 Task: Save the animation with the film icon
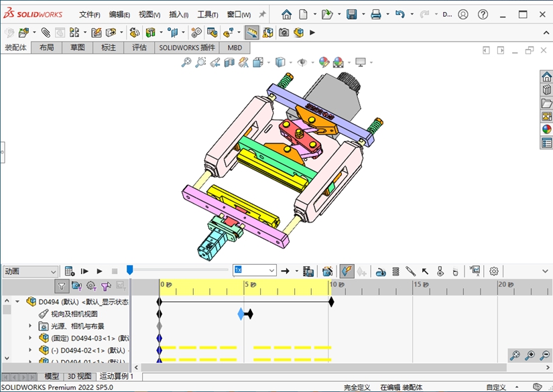[x=308, y=271]
